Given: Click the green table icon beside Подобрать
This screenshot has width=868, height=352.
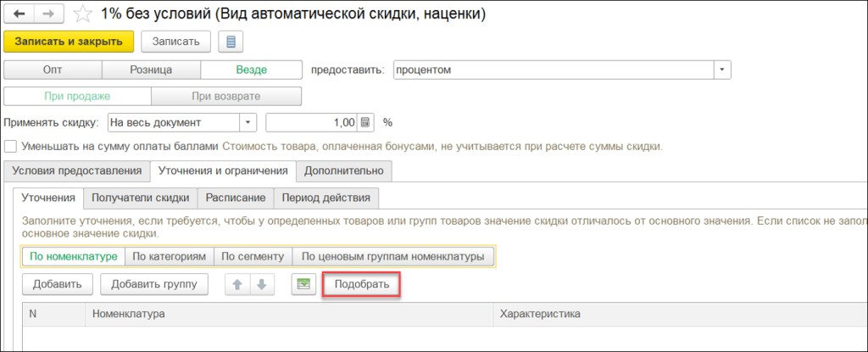Looking at the screenshot, I should (303, 284).
